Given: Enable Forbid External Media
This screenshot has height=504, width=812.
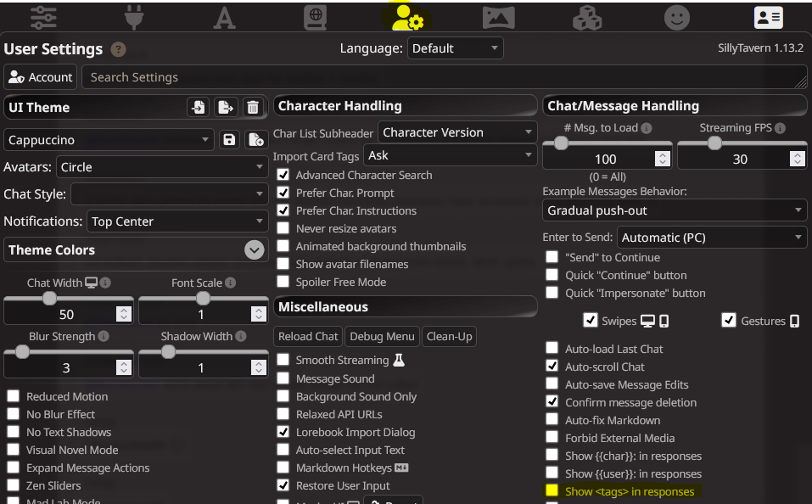Looking at the screenshot, I should tap(552, 437).
